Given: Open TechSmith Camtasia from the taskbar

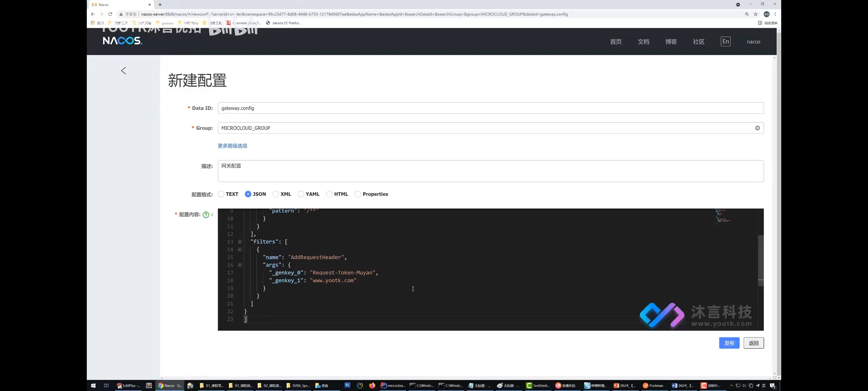Looking at the screenshot, I should [538, 386].
